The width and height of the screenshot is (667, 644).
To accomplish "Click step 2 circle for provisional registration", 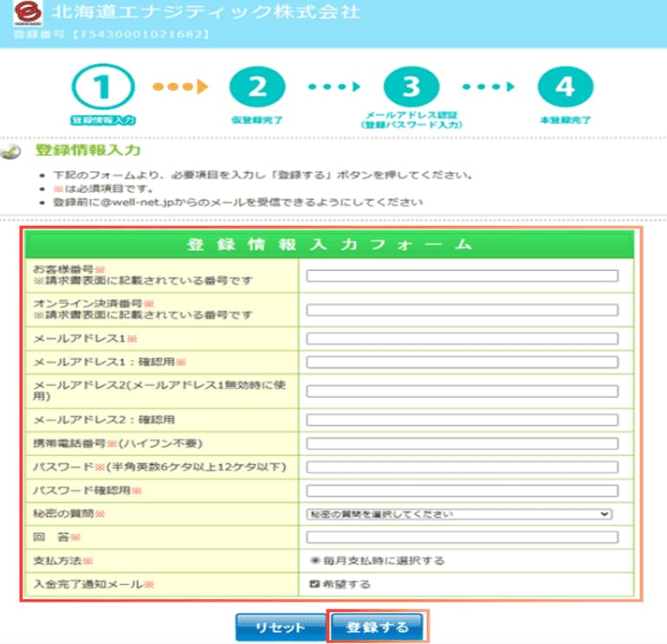I will [257, 87].
